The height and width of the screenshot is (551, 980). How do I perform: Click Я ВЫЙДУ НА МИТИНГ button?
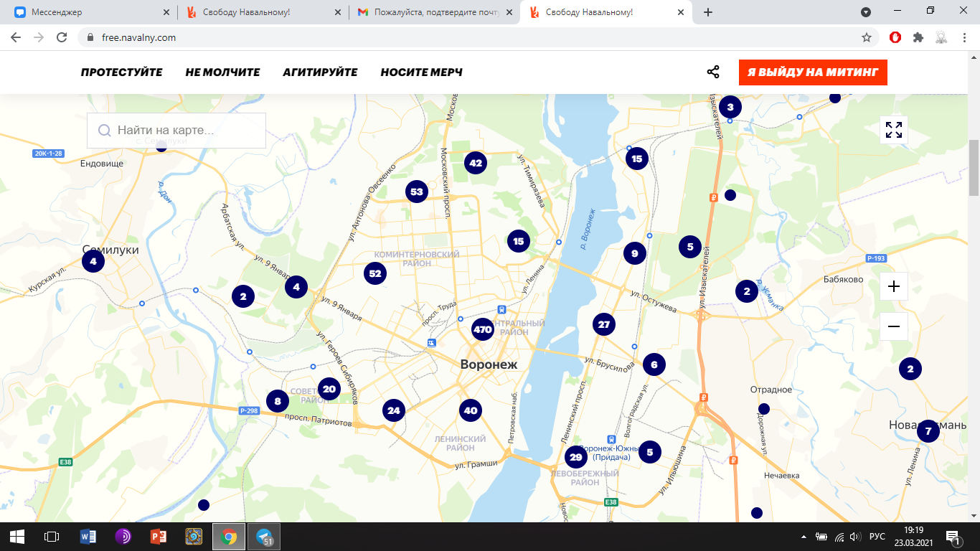pos(813,72)
